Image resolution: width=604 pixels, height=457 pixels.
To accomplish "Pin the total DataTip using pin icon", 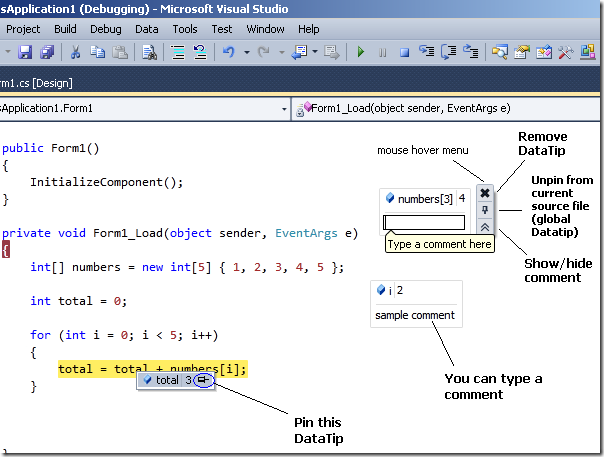I will tap(203, 380).
